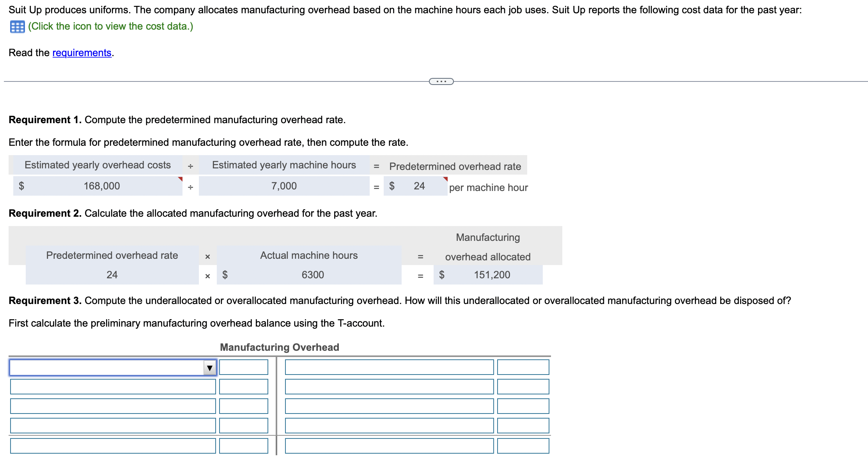This screenshot has height=456, width=868.
Task: Click the red correctness marker on 168,000
Action: click(179, 179)
